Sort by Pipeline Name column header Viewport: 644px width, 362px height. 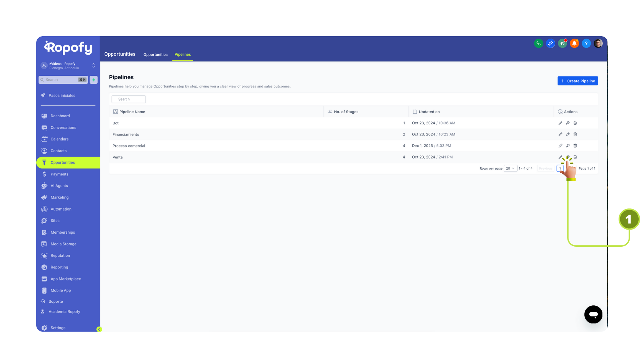[x=132, y=112]
